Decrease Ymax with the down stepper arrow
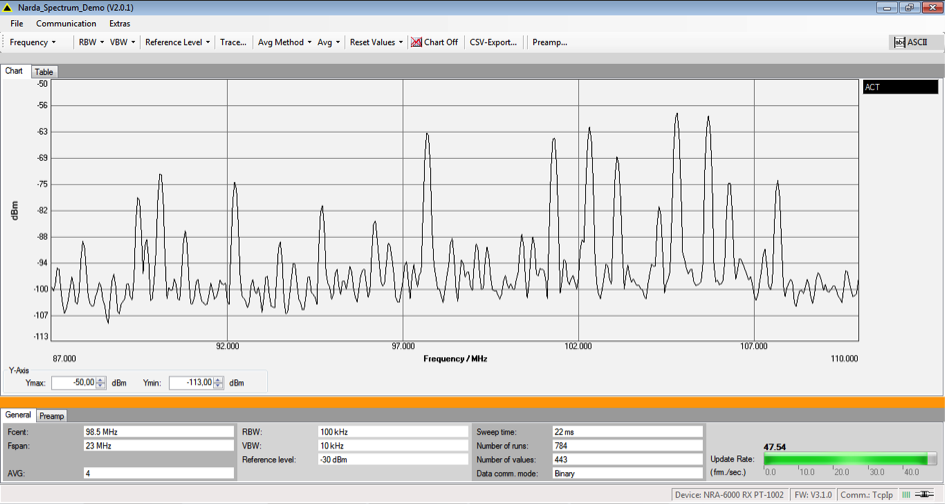The height and width of the screenshot is (504, 945). [x=101, y=386]
